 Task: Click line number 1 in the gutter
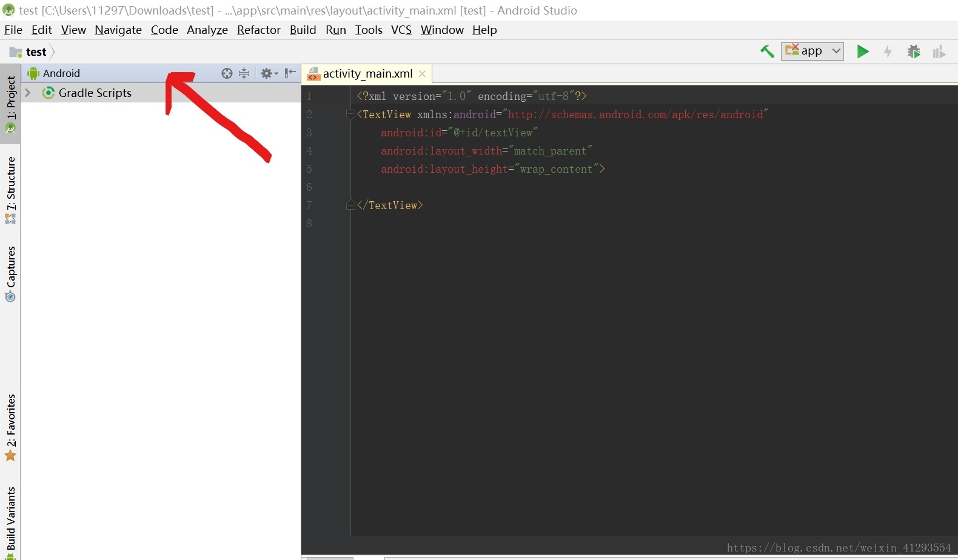(309, 96)
